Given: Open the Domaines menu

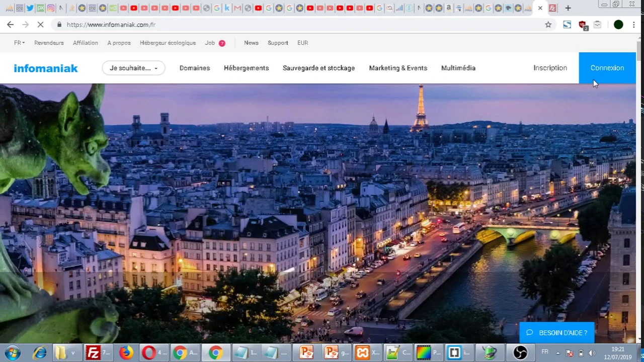Looking at the screenshot, I should 195,68.
